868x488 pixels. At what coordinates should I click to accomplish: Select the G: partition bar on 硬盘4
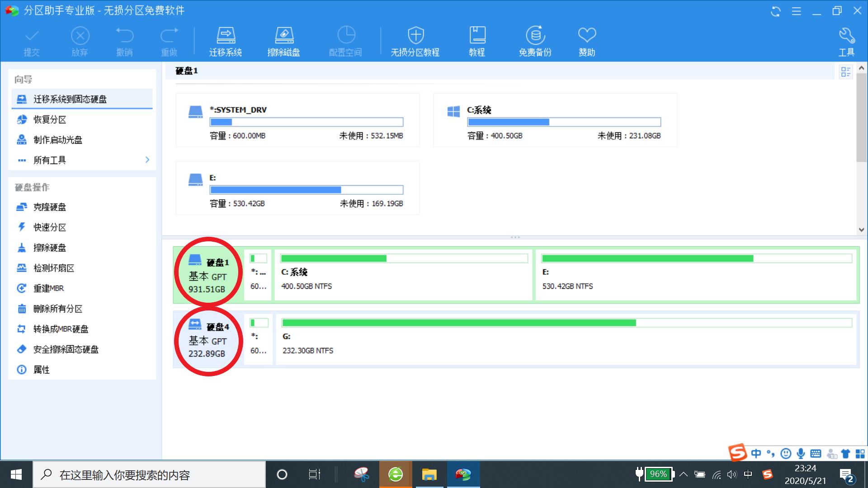coord(566,338)
